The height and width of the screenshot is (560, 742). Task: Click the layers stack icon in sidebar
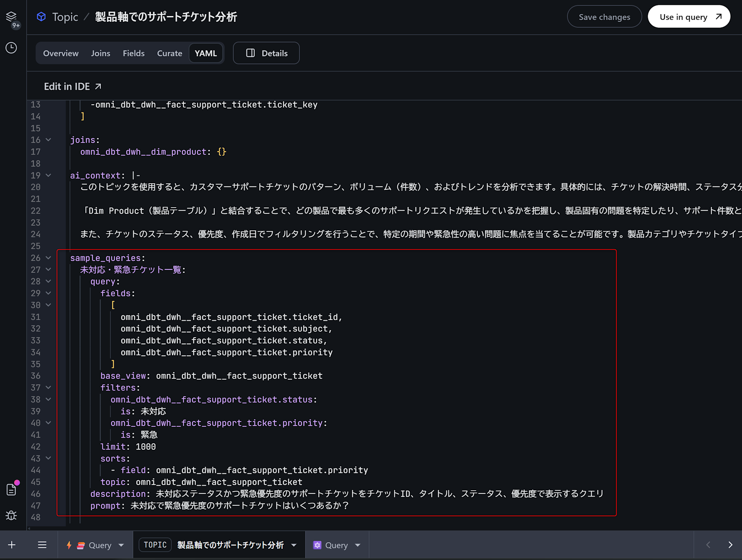[x=11, y=16]
